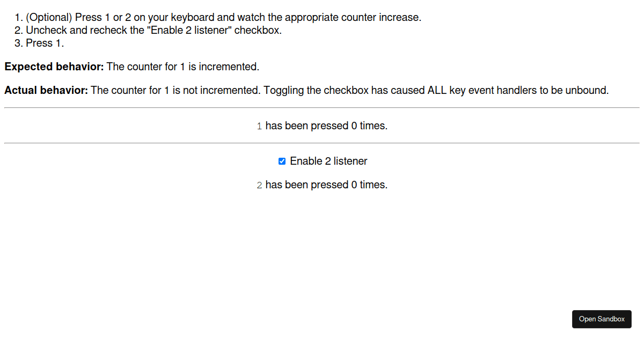Click "The counter for 1 is incremented." text
The height and width of the screenshot is (338, 644).
click(182, 67)
